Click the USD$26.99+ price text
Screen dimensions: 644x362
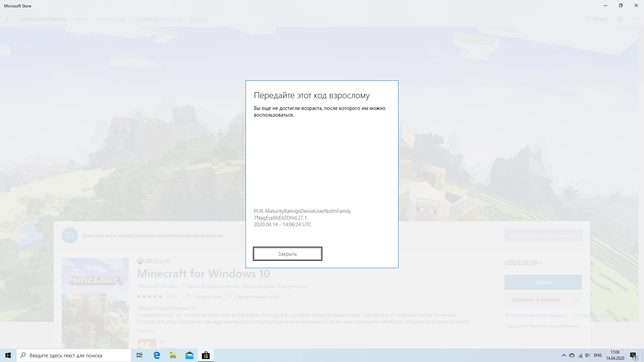pos(523,263)
